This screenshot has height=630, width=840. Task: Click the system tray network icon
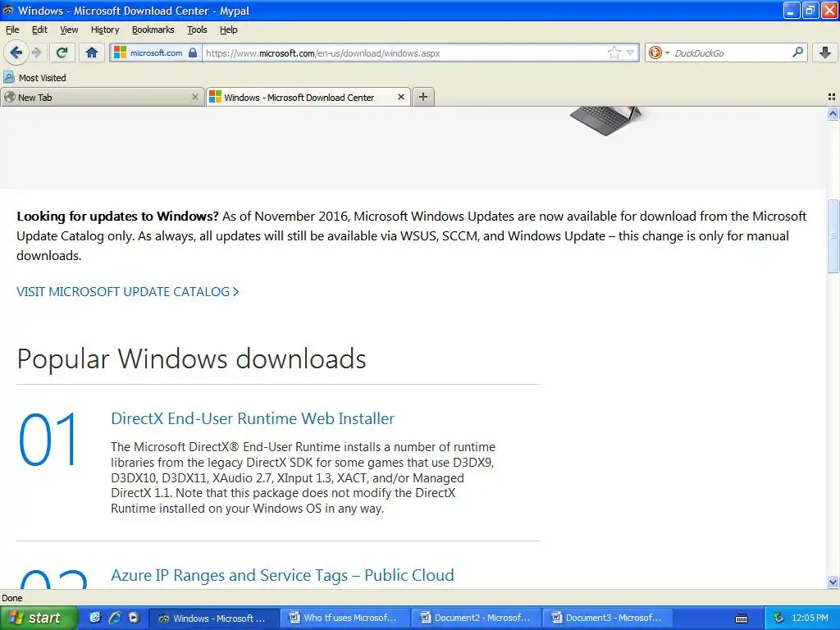pos(778,619)
